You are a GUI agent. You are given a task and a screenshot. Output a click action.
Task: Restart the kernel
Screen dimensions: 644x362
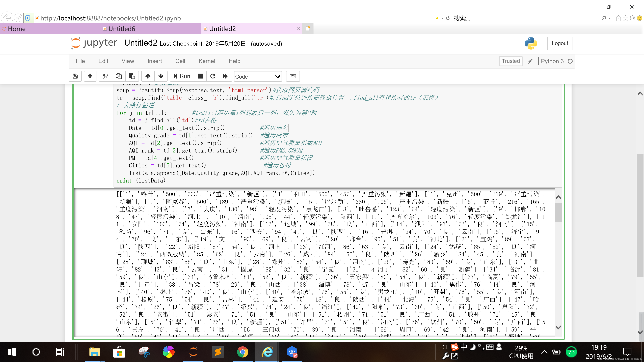tap(213, 76)
